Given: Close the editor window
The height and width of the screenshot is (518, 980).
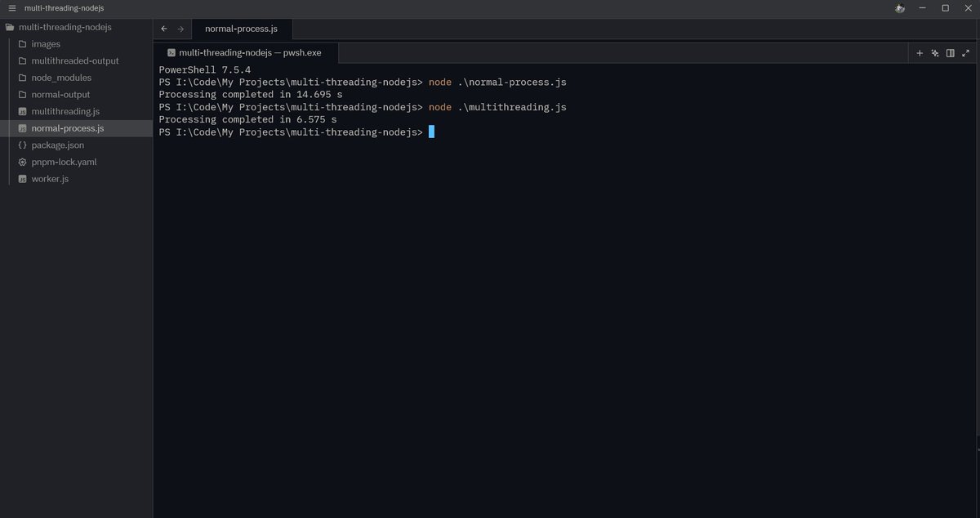Looking at the screenshot, I should click(x=967, y=8).
